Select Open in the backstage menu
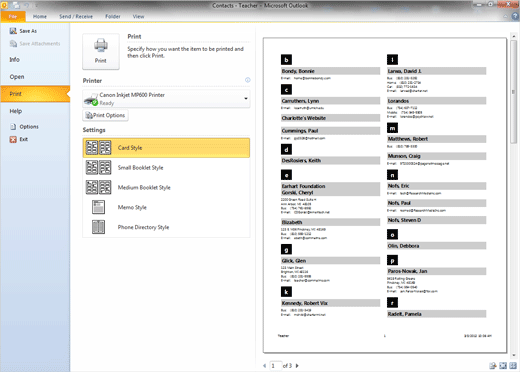Screen dimensions: 520x372 [x=17, y=77]
